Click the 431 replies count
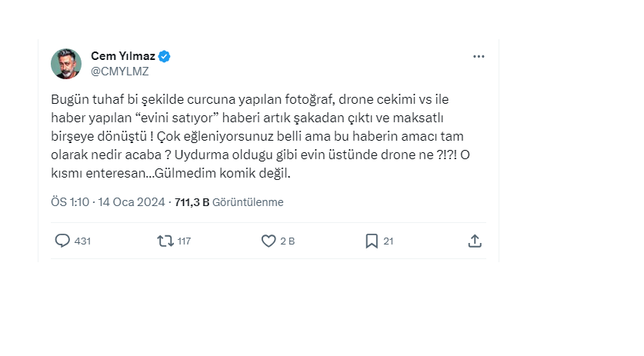The width and height of the screenshot is (644, 356). click(x=82, y=241)
